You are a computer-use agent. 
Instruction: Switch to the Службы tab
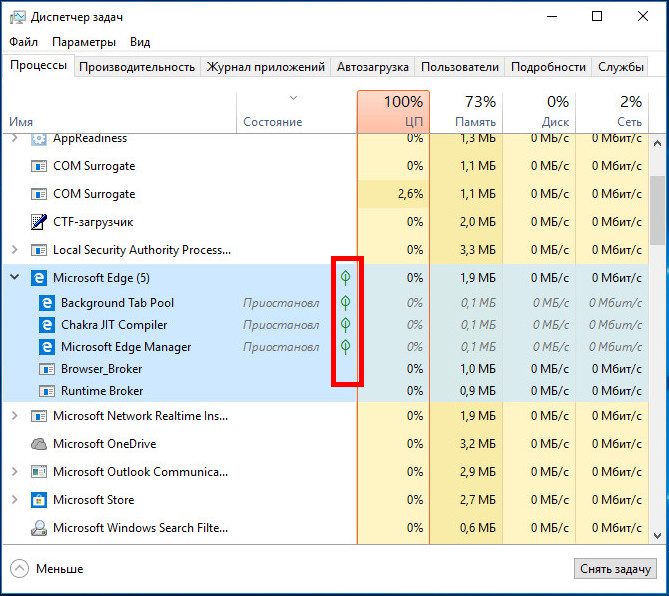[x=620, y=67]
